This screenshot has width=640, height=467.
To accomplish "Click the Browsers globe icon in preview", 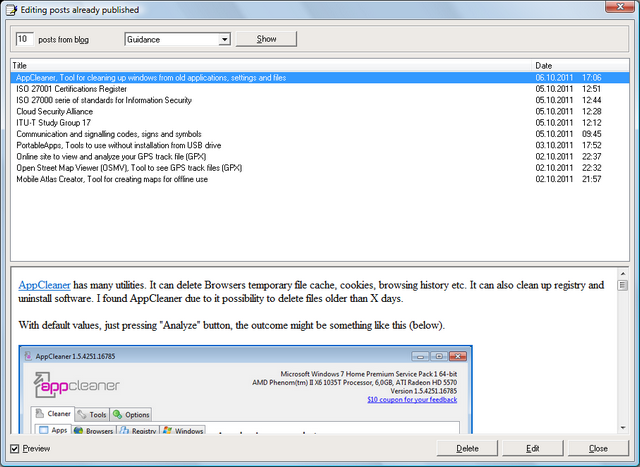I will click(x=79, y=431).
